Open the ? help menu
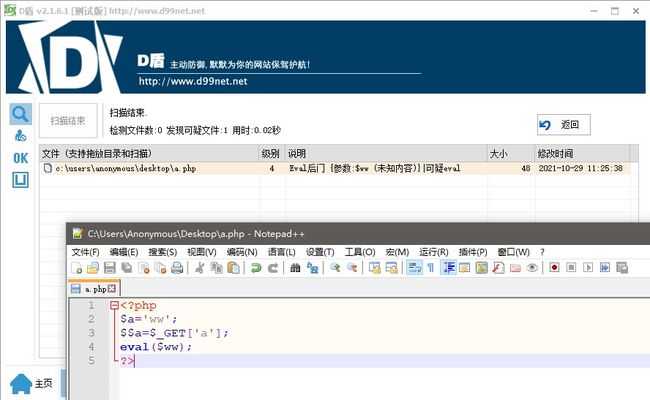Screen dimensions: 650x400 coord(542,252)
